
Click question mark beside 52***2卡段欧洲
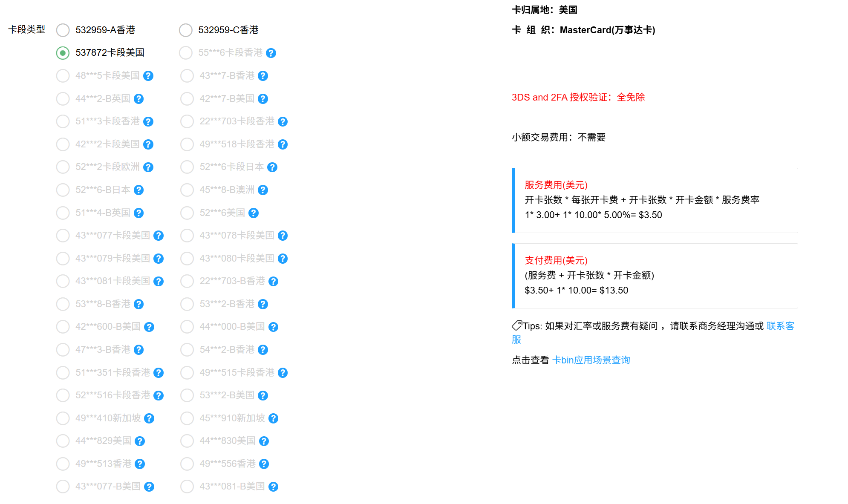coord(148,167)
